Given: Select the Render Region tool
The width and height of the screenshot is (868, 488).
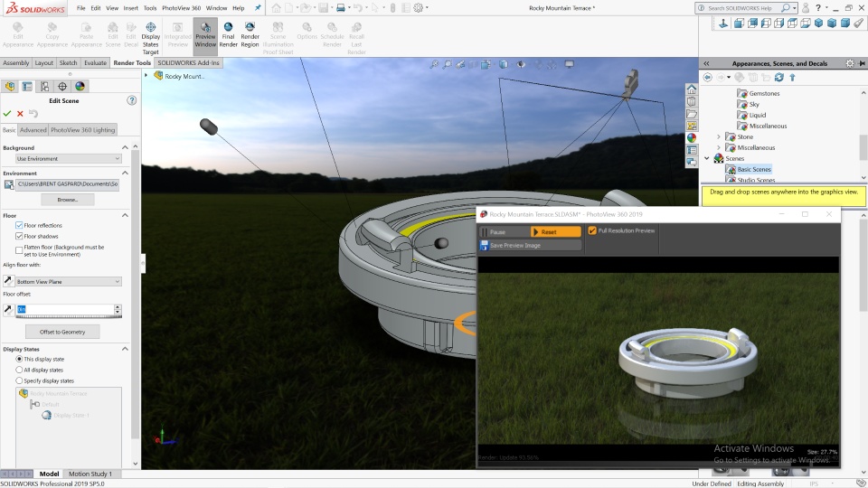Looking at the screenshot, I should 250,34.
